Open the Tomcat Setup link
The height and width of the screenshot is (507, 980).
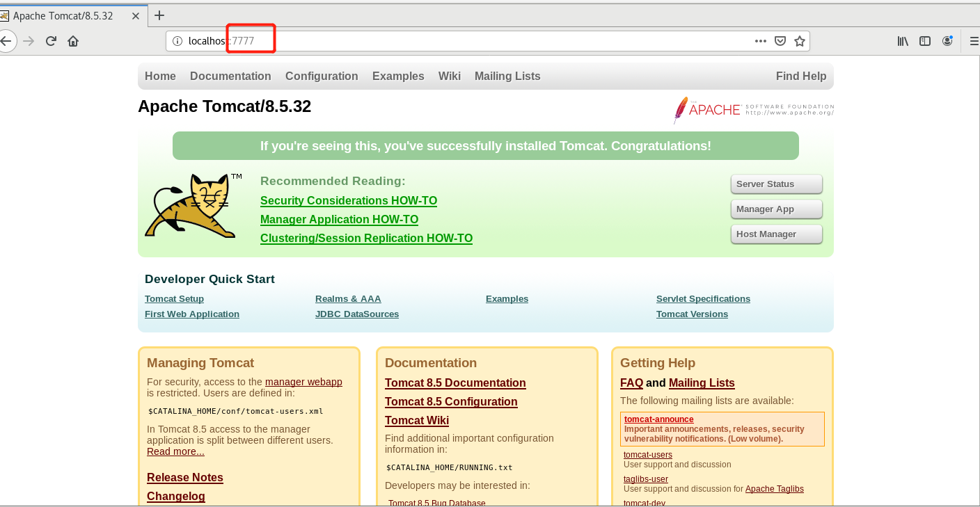click(x=174, y=299)
